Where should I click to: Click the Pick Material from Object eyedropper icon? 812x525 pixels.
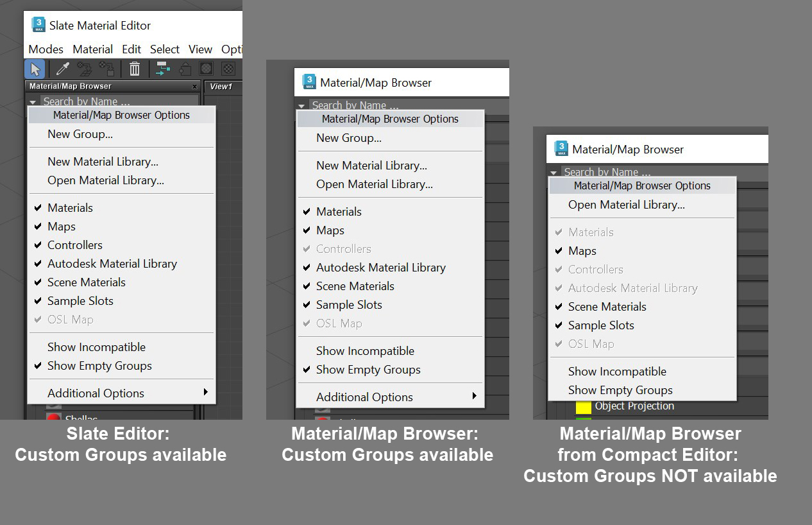pos(62,69)
